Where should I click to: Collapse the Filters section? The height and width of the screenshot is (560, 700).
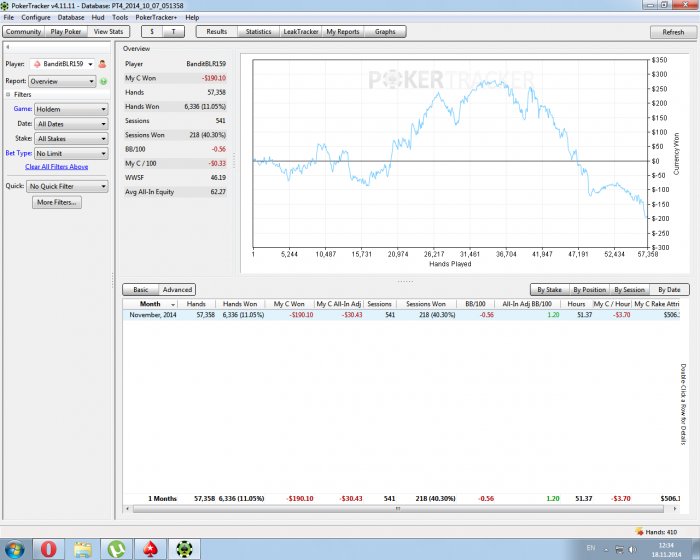pos(8,94)
